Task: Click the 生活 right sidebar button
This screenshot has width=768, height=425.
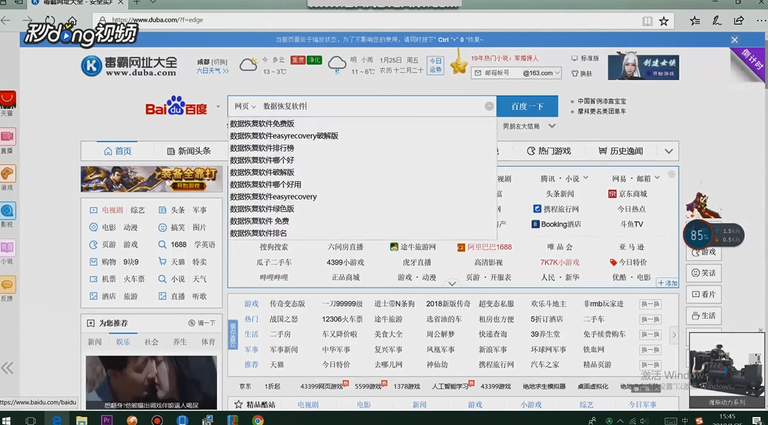Action: 703,316
